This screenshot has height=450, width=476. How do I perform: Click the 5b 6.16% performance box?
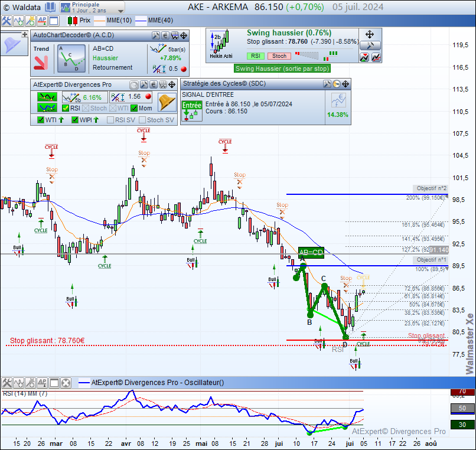tap(84, 97)
